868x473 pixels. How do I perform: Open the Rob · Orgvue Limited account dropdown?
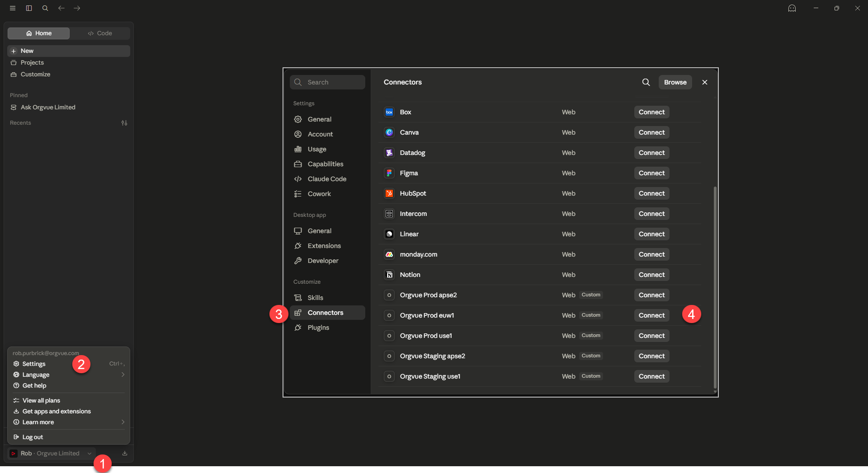click(x=51, y=453)
